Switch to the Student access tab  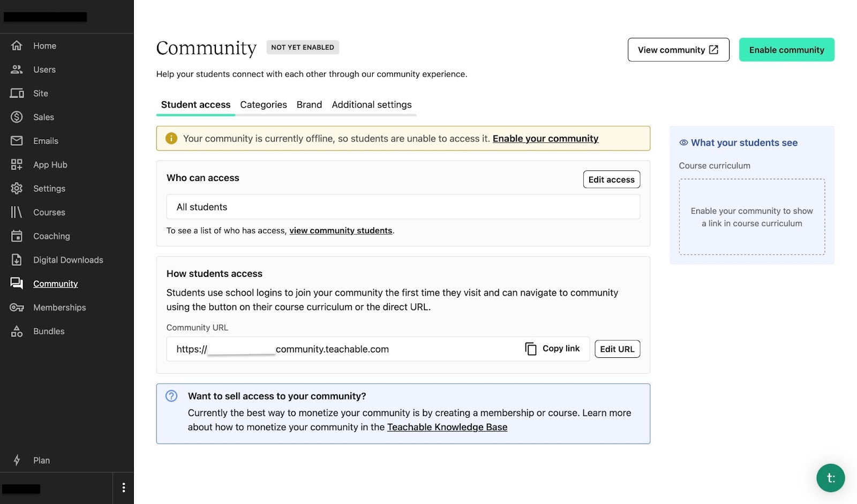click(196, 104)
